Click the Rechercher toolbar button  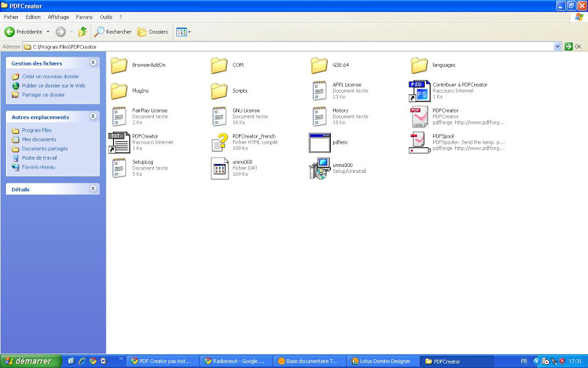(x=112, y=32)
